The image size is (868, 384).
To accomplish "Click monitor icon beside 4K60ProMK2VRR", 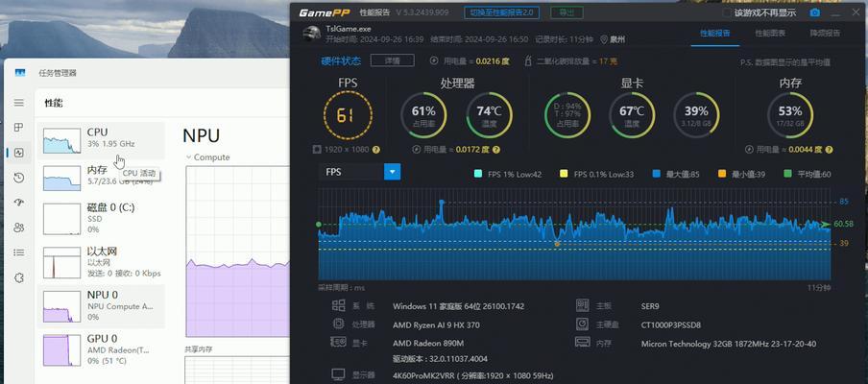I will 338,374.
